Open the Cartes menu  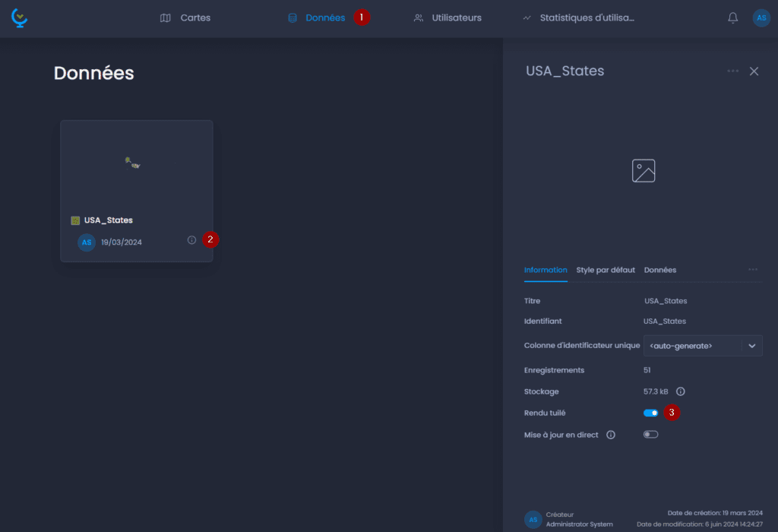coord(195,18)
